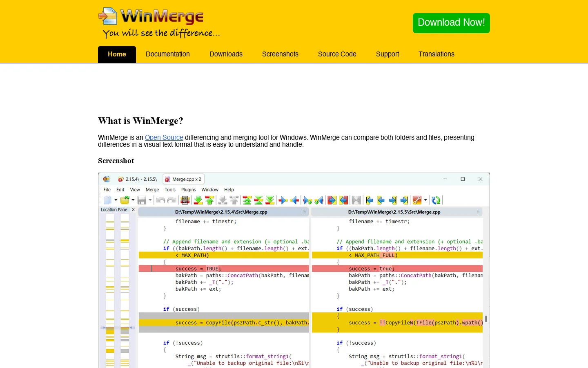The width and height of the screenshot is (588, 368).
Task: Click the Redo toolbar icon
Action: pos(172,200)
